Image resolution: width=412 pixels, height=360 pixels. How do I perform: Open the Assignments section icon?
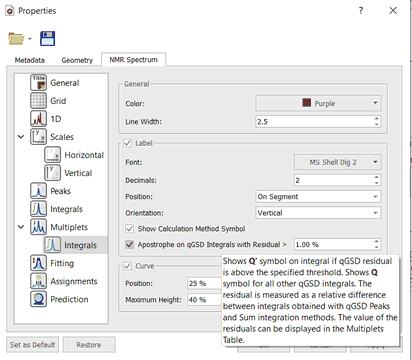coord(39,281)
